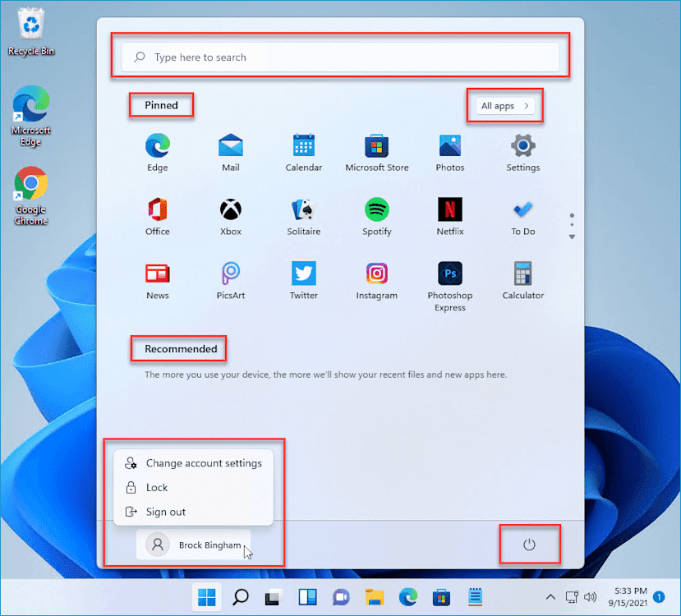This screenshot has width=681, height=616.
Task: Open the Xbox app
Action: 231,216
